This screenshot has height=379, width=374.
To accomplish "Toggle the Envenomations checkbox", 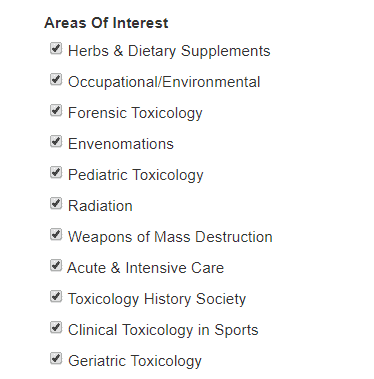I will click(56, 141).
